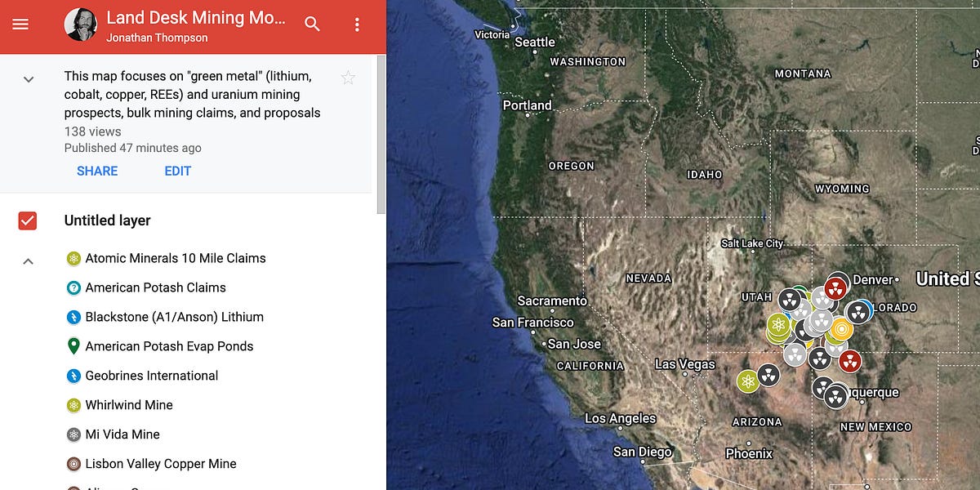Star this map as a favorite
This screenshot has width=980, height=490.
[348, 78]
